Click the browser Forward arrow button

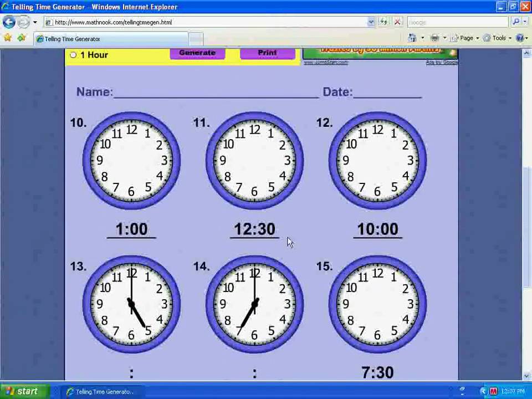(23, 22)
